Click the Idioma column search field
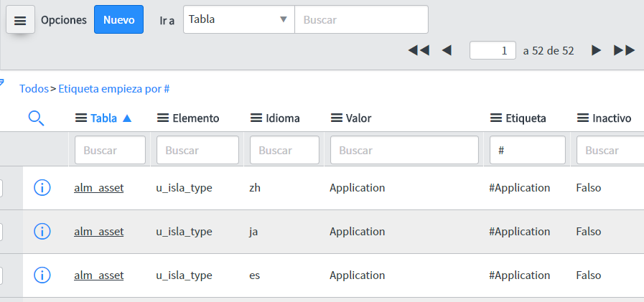The width and height of the screenshot is (644, 302). click(x=284, y=150)
